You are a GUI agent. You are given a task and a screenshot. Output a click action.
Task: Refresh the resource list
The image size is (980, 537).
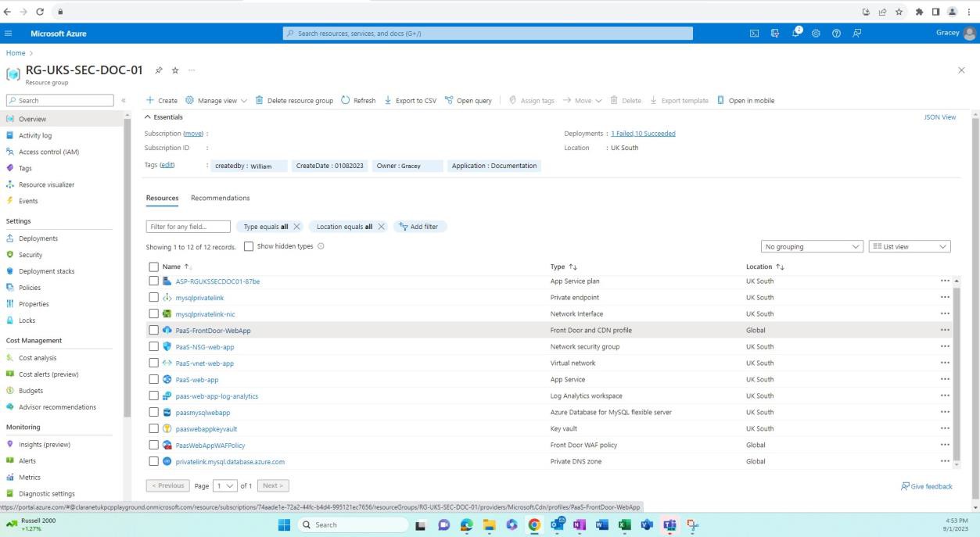pyautogui.click(x=357, y=100)
